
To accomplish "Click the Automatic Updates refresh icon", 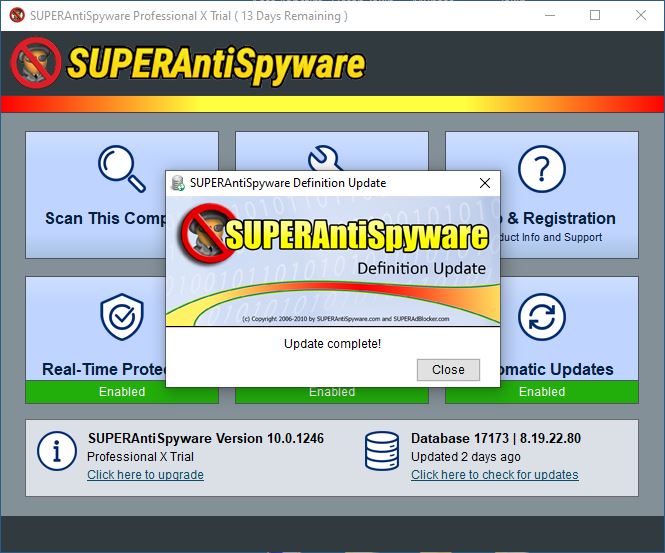I will click(542, 316).
